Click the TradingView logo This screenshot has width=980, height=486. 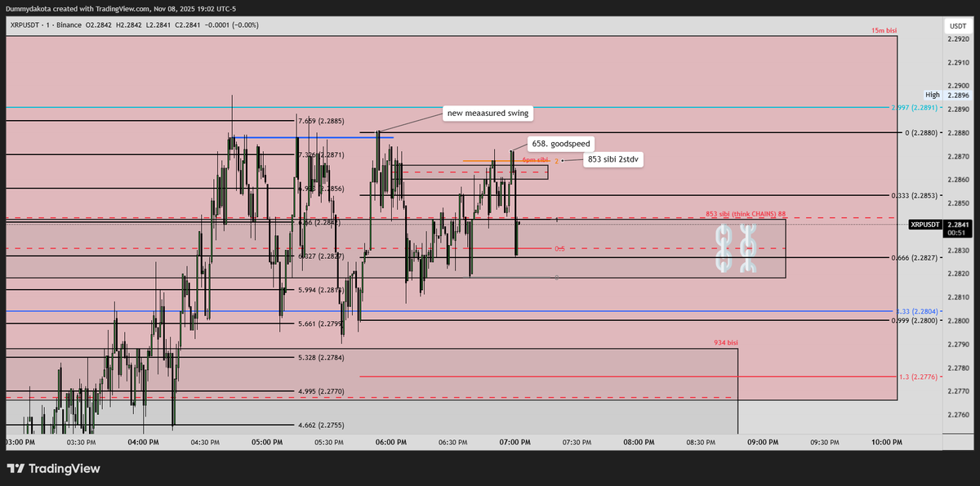[x=53, y=469]
